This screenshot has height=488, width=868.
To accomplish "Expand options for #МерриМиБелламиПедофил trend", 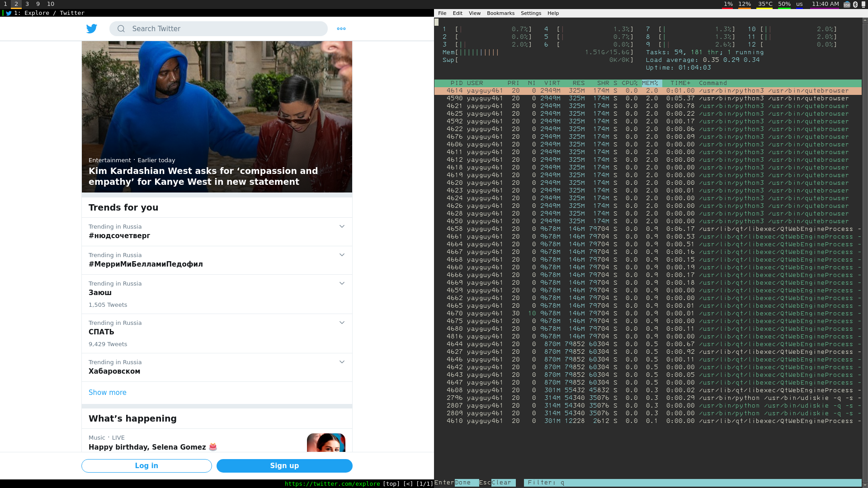I will [342, 255].
